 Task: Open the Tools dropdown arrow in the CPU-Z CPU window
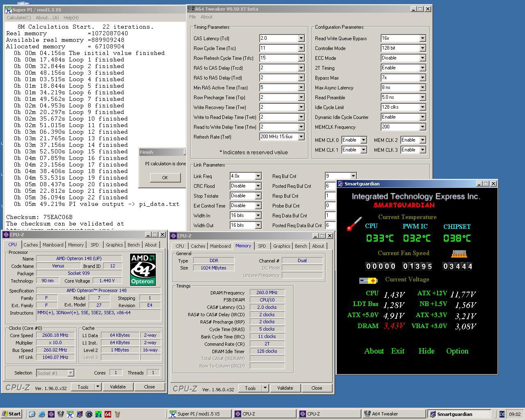(x=98, y=387)
